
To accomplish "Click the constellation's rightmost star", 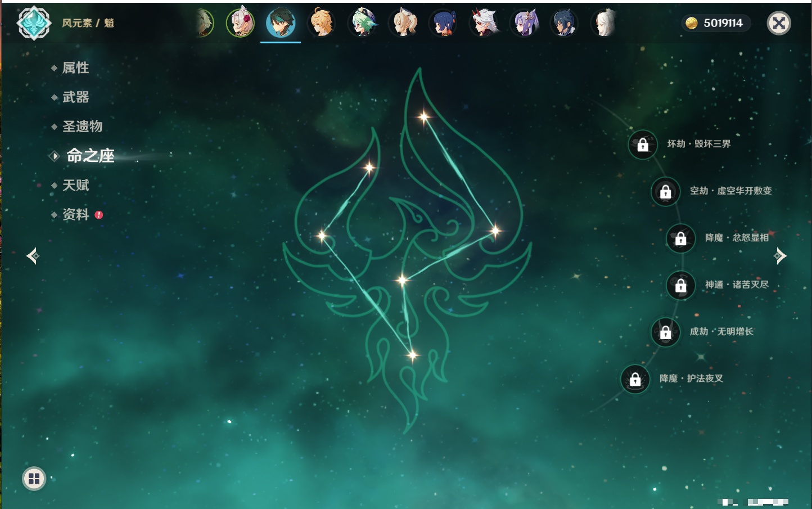I will click(495, 230).
